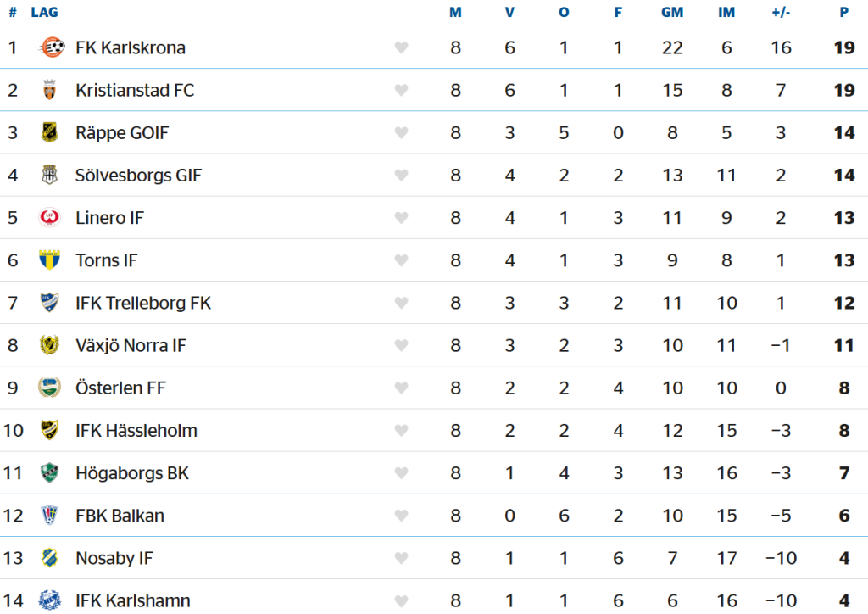Favorite FK Karlskrona with the heart
This screenshot has height=614, width=868.
click(x=402, y=48)
